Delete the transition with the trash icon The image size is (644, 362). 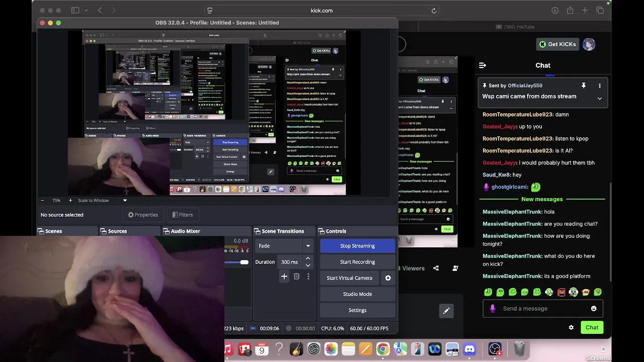(x=296, y=277)
